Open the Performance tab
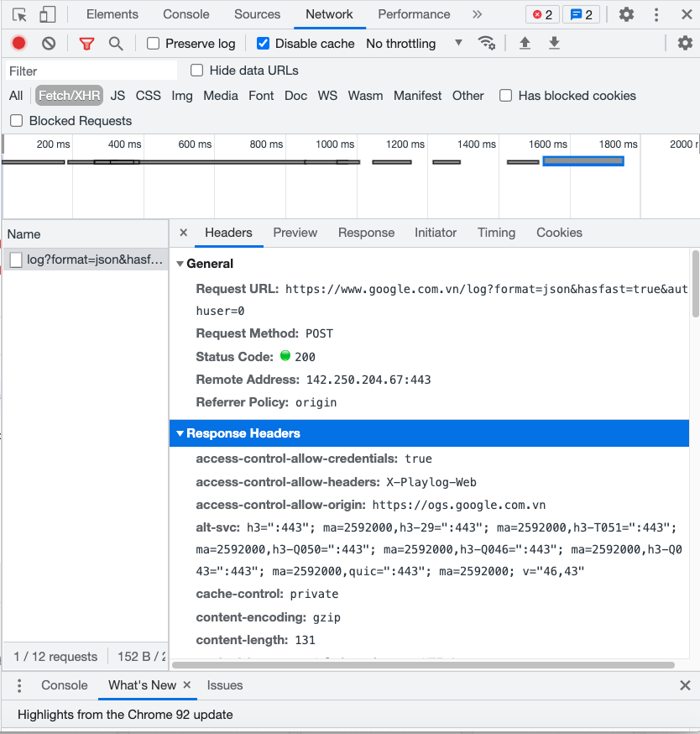The height and width of the screenshot is (734, 700). [x=414, y=14]
